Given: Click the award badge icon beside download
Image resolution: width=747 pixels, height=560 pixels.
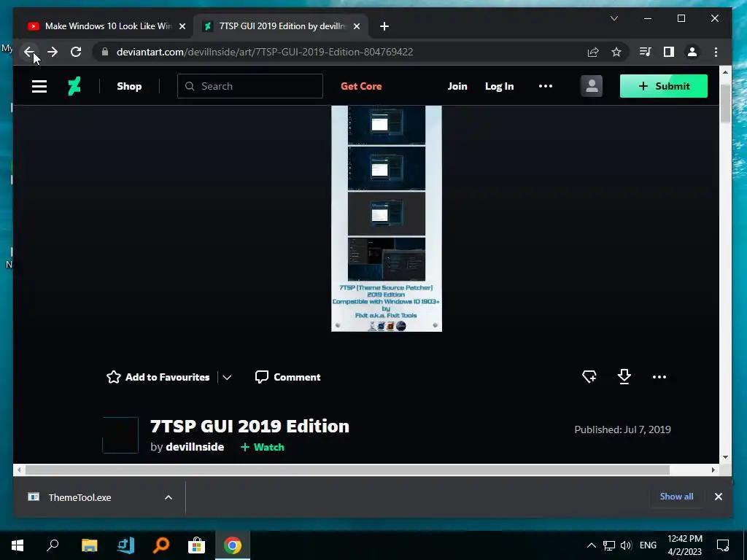Looking at the screenshot, I should 589,377.
